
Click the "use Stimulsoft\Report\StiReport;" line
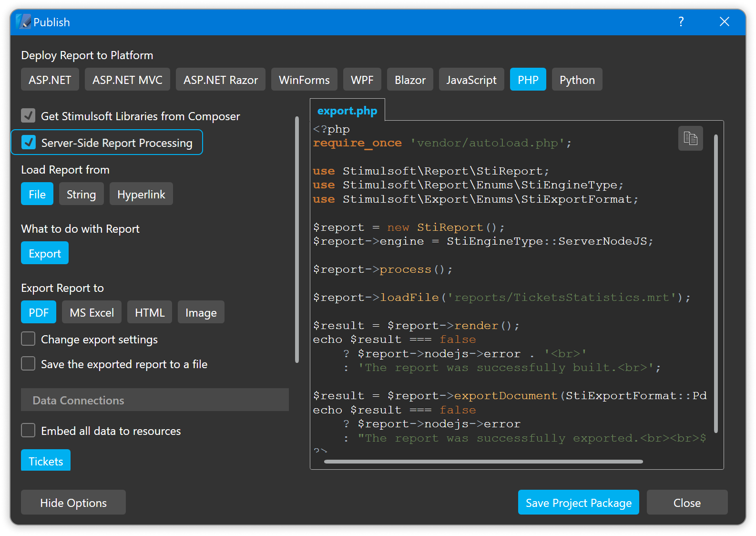click(431, 171)
